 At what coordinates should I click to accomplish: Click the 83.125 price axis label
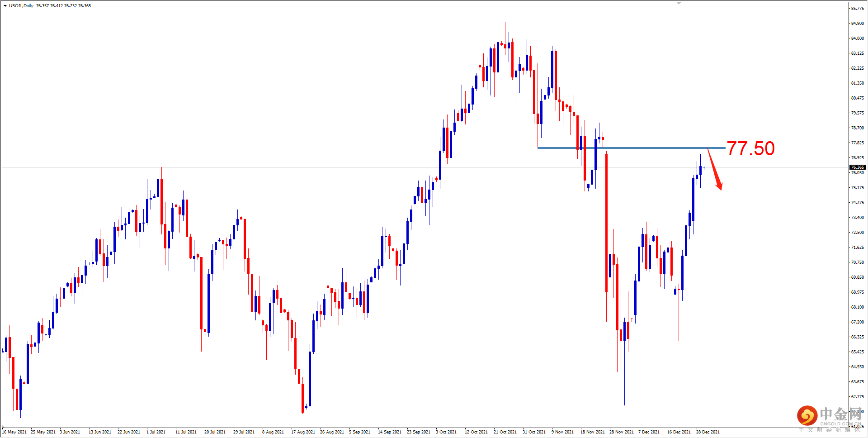(858, 53)
